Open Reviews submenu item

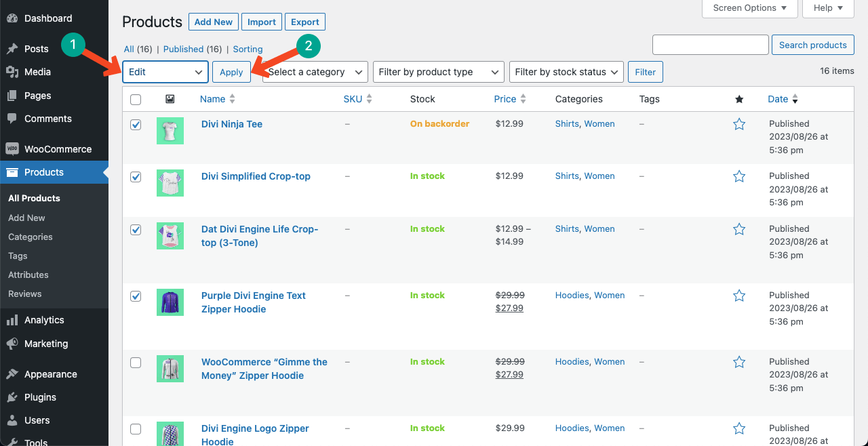point(25,293)
